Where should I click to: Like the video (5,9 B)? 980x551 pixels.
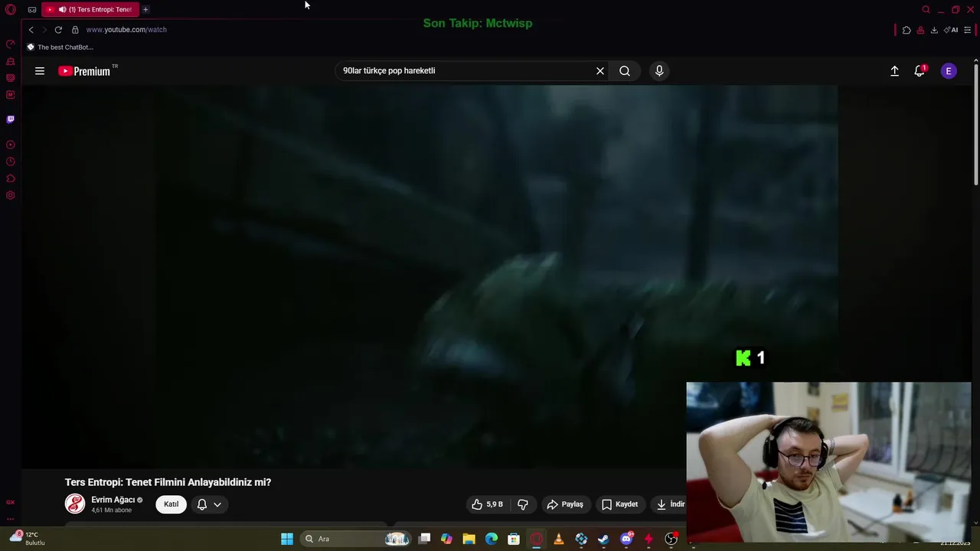pyautogui.click(x=488, y=504)
